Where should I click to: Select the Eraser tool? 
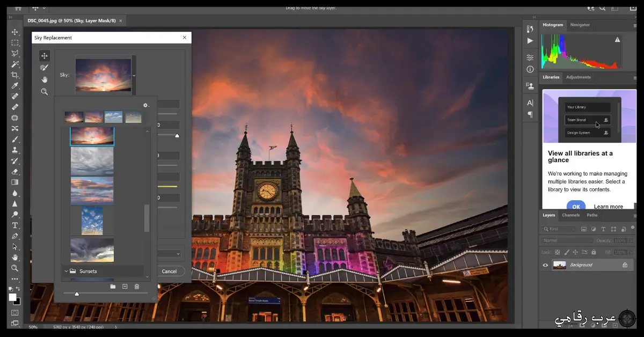(15, 171)
